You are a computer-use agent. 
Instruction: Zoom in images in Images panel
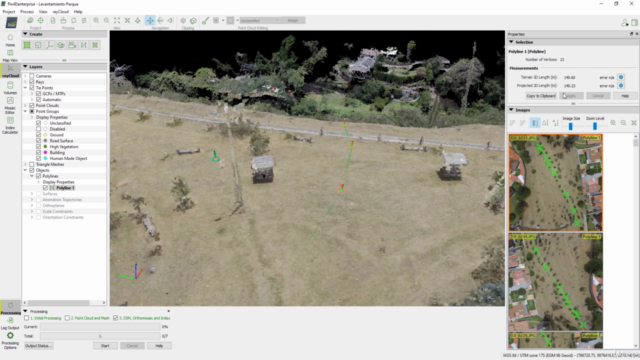coord(613,123)
